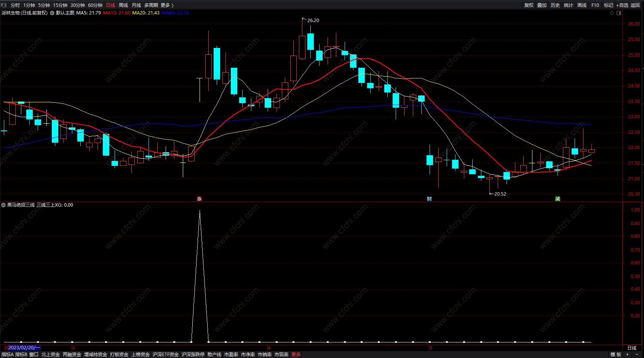Show 沪深ETF资金 indicator

click(x=166, y=355)
